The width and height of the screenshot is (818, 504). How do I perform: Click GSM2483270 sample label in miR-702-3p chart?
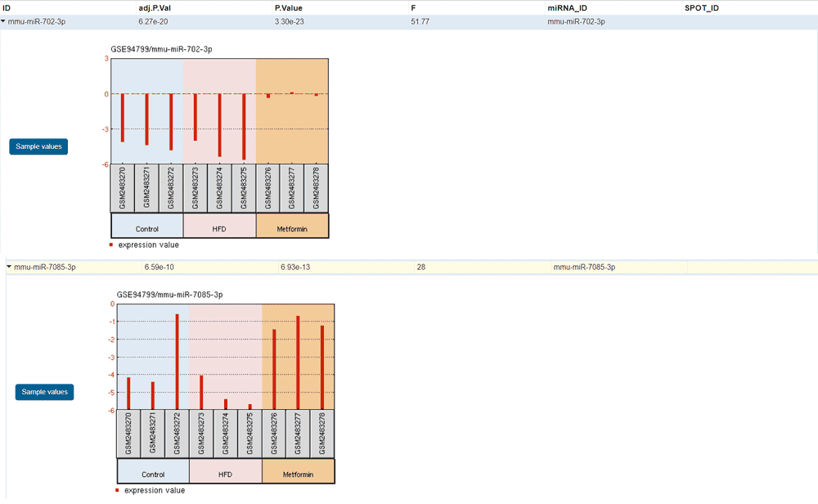123,187
